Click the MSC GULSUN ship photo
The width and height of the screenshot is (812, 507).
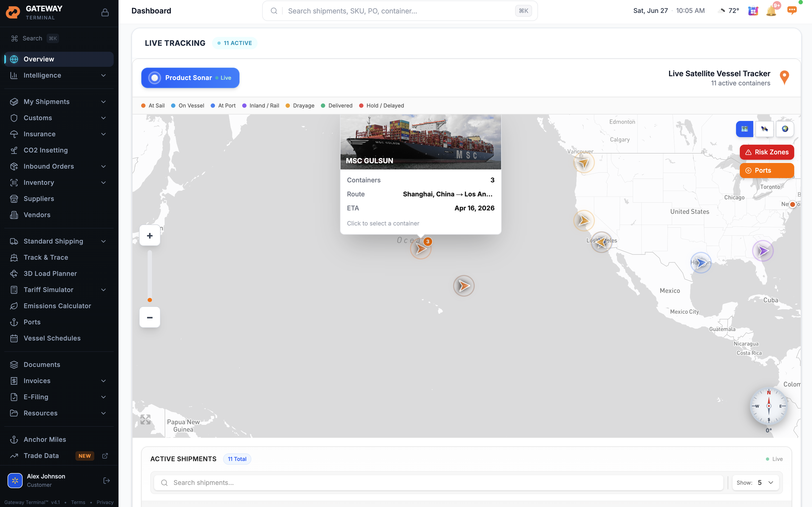pyautogui.click(x=421, y=142)
